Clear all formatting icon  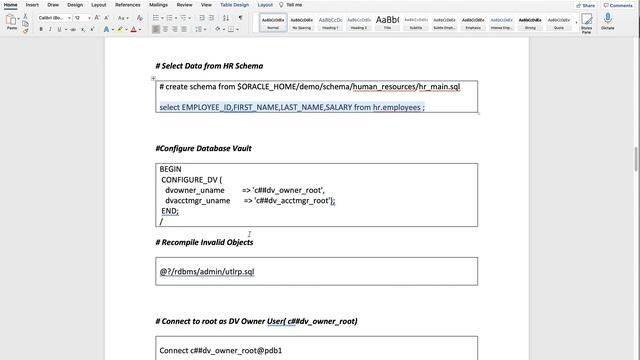pos(140,18)
